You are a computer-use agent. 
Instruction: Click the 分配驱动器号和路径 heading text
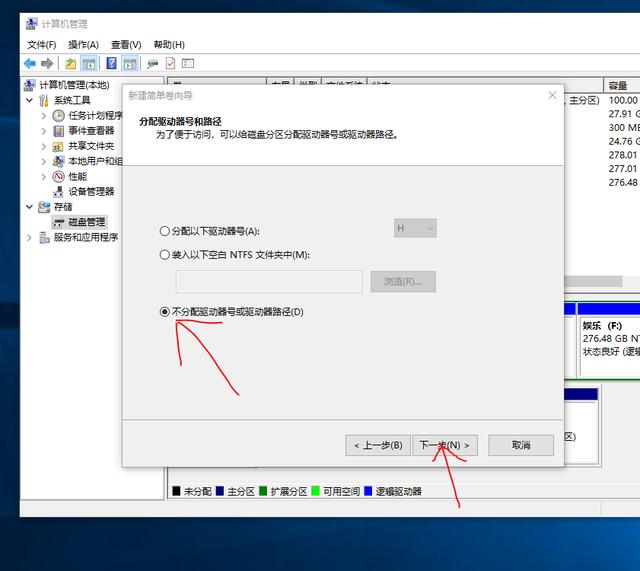tap(180, 121)
